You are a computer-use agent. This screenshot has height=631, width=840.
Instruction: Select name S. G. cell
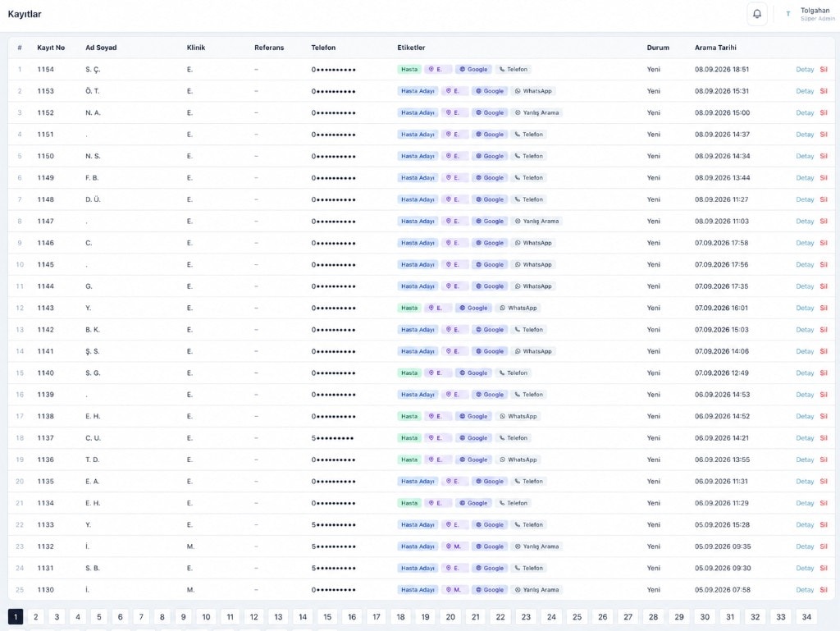click(93, 373)
